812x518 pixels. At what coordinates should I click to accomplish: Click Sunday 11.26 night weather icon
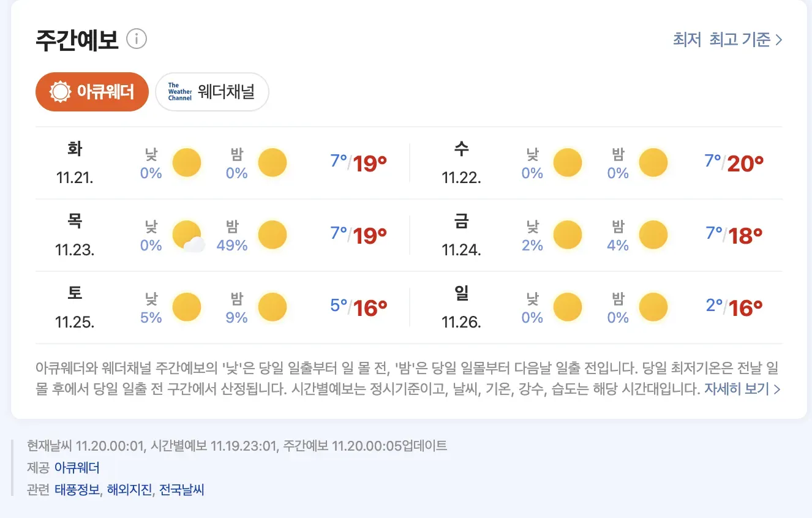653,307
